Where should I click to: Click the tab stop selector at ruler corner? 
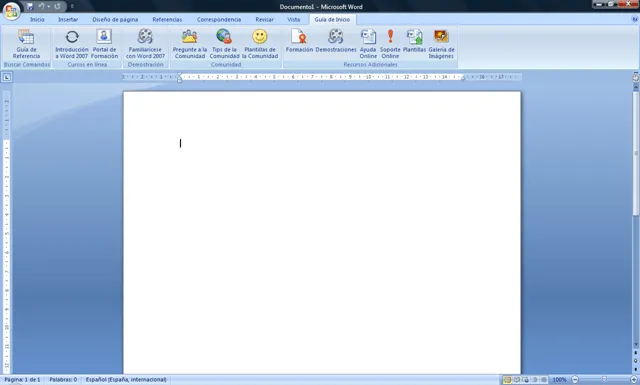pos(7,77)
